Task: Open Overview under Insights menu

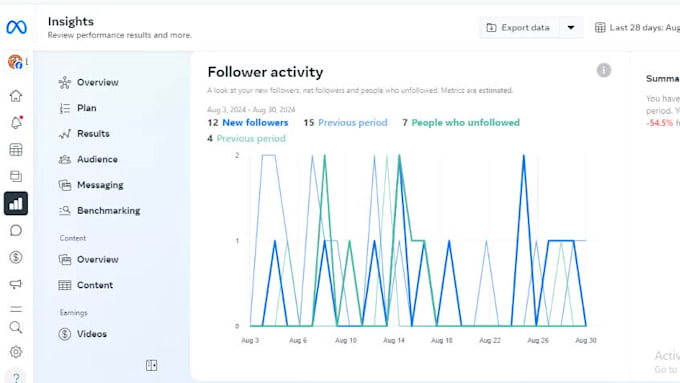Action: (x=89, y=82)
